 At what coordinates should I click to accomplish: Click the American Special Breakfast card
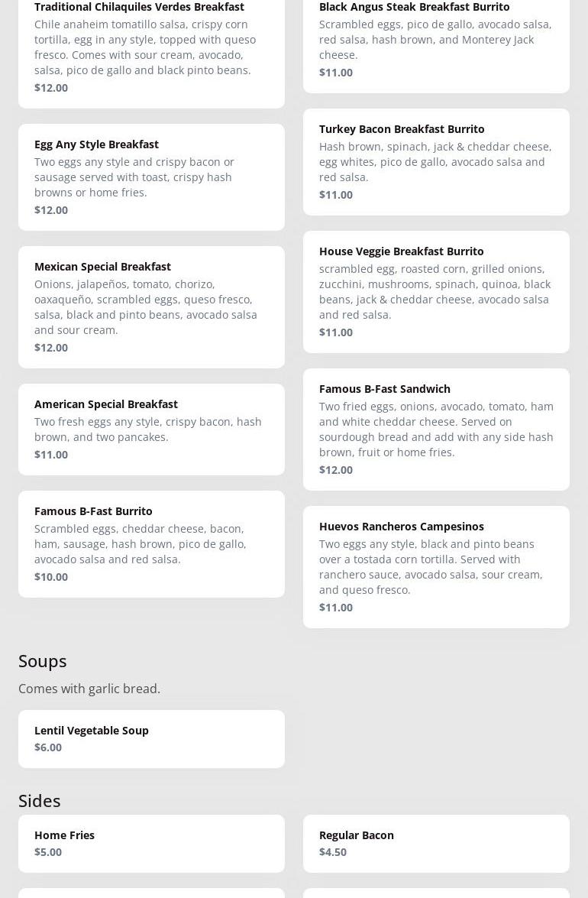(151, 429)
